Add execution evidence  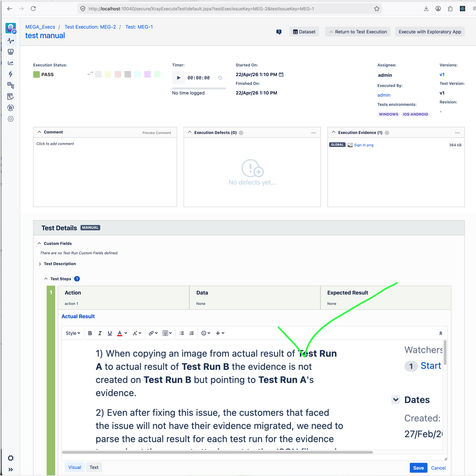click(387, 133)
